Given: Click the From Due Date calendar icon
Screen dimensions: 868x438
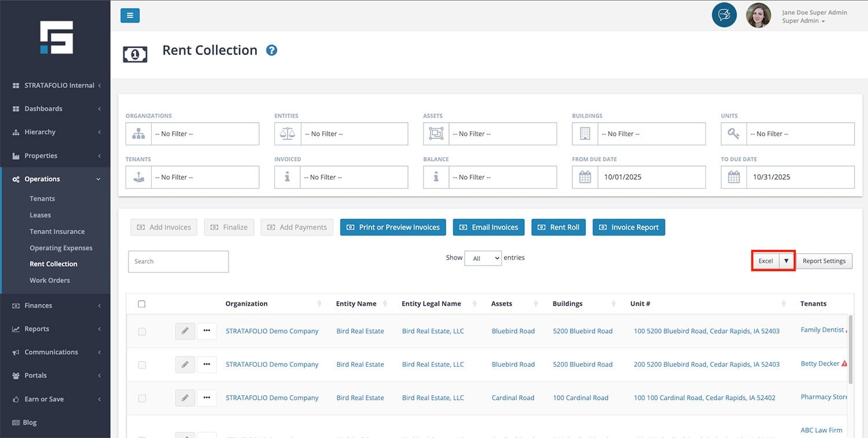Looking at the screenshot, I should point(585,177).
